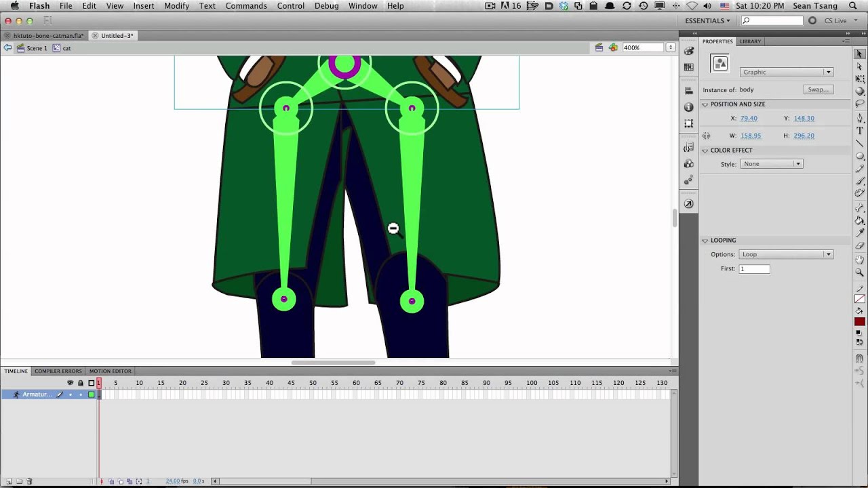Open the Modify menu
The image size is (868, 488).
tap(176, 5)
